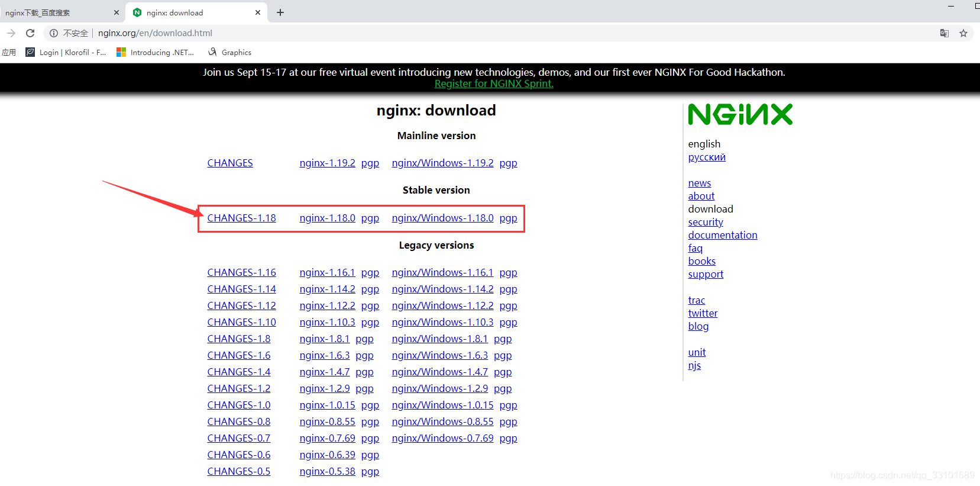
Task: Download nginx-1.18.0 stable source
Action: click(328, 218)
